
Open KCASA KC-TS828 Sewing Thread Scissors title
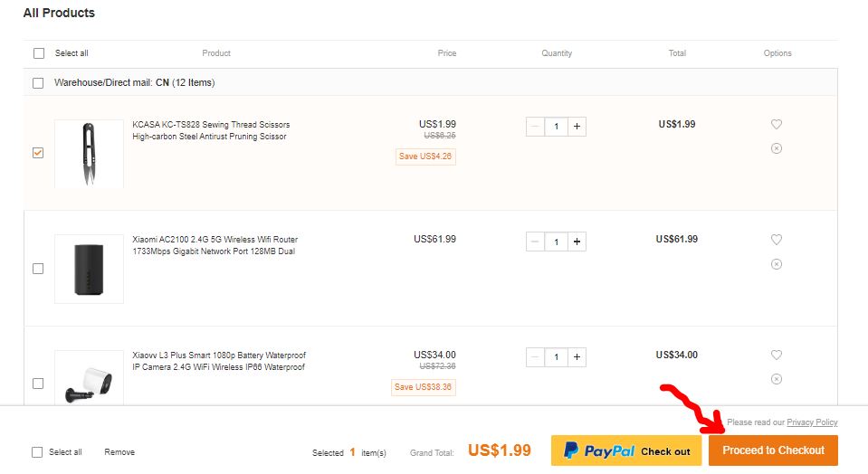[211, 130]
